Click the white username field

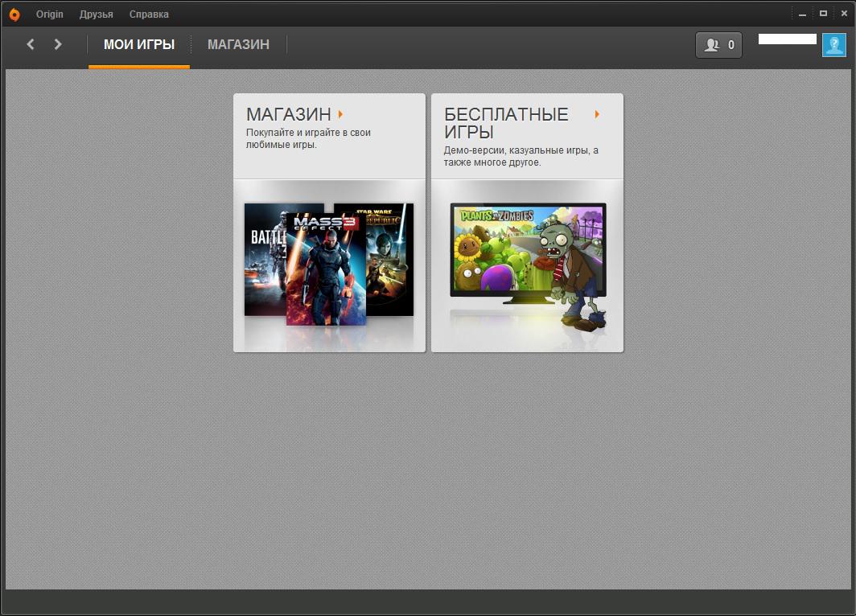(x=787, y=39)
